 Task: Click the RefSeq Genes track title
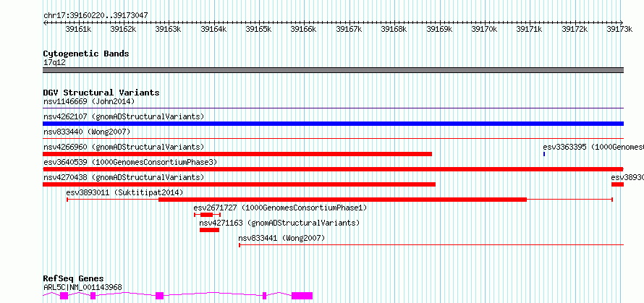point(74,279)
